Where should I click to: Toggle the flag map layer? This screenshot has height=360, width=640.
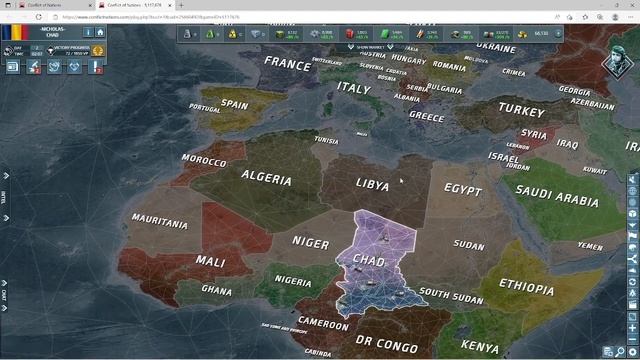(x=632, y=236)
